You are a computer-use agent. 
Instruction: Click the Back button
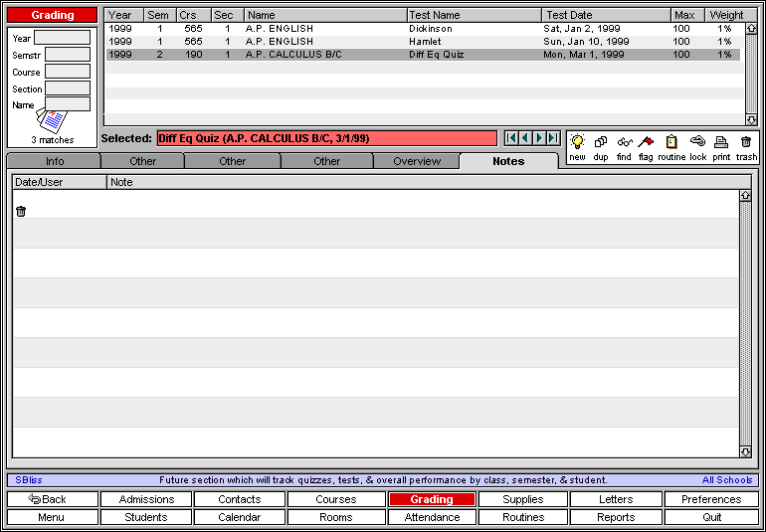point(53,499)
